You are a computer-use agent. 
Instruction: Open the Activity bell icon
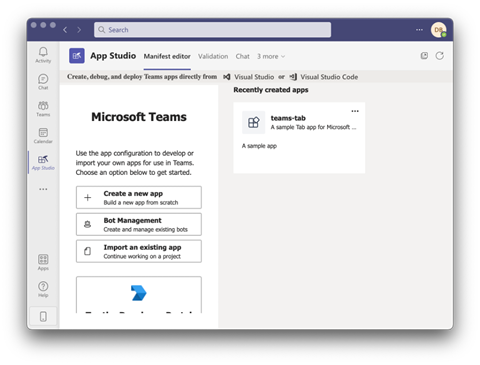pyautogui.click(x=43, y=55)
